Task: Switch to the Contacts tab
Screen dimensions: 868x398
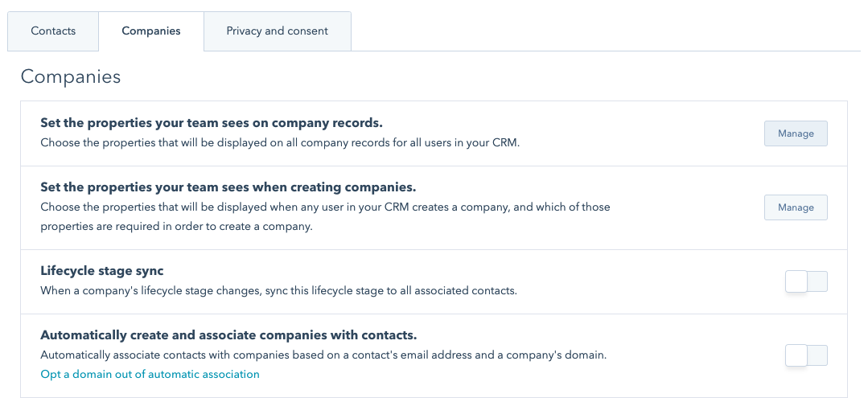Action: 53,31
